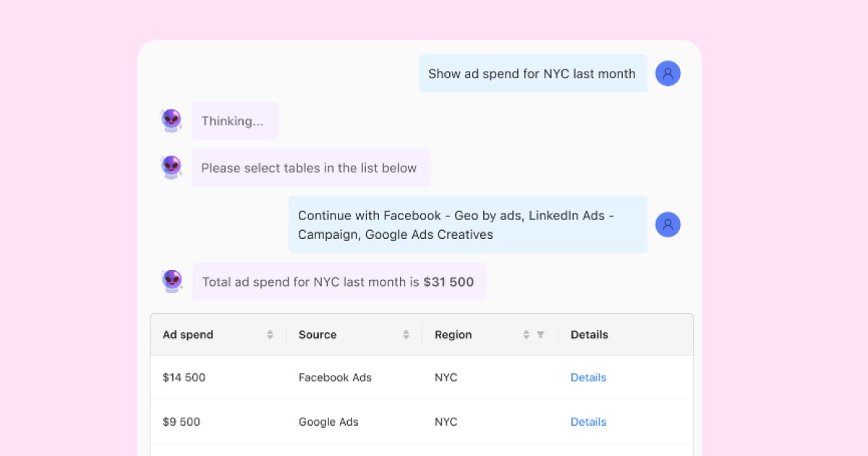Viewport: 868px width, 456px height.
Task: Open Details link for Google Ads row
Action: click(x=588, y=422)
